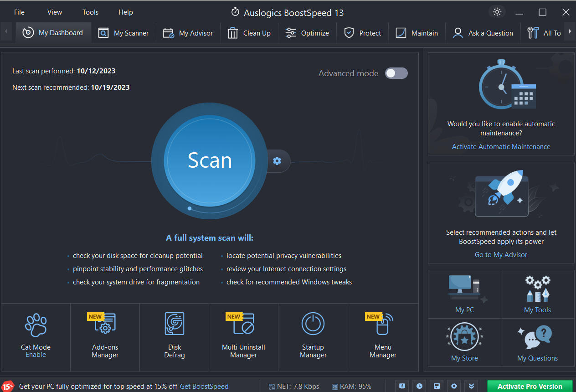Open My PC panel
Screen dimensions: 576x392
click(x=464, y=294)
